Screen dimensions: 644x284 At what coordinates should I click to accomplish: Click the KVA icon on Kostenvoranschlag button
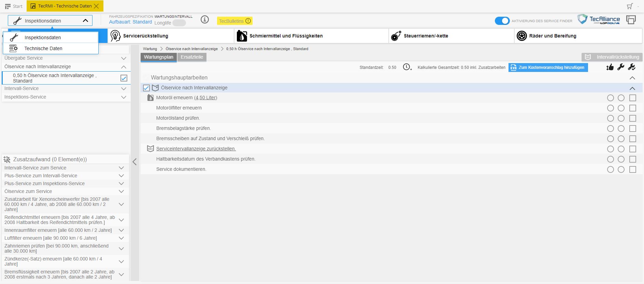click(x=513, y=68)
